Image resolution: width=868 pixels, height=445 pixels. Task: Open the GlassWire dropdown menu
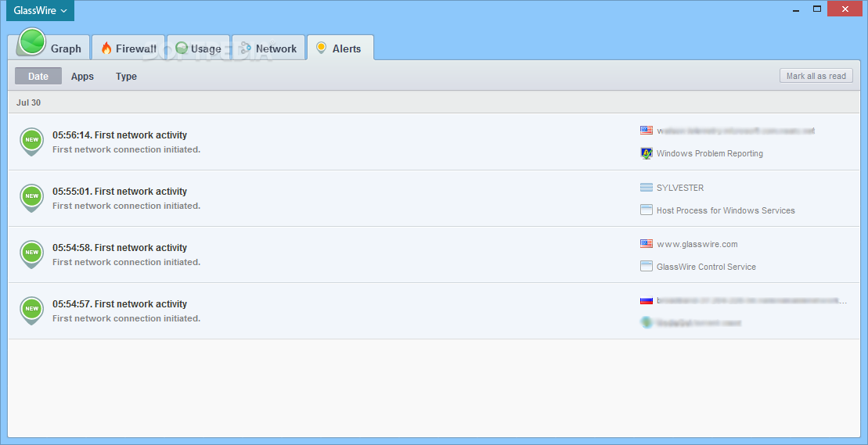pyautogui.click(x=40, y=10)
